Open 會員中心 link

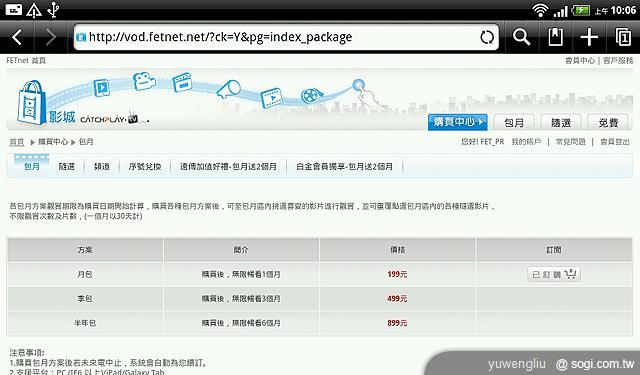(x=580, y=61)
